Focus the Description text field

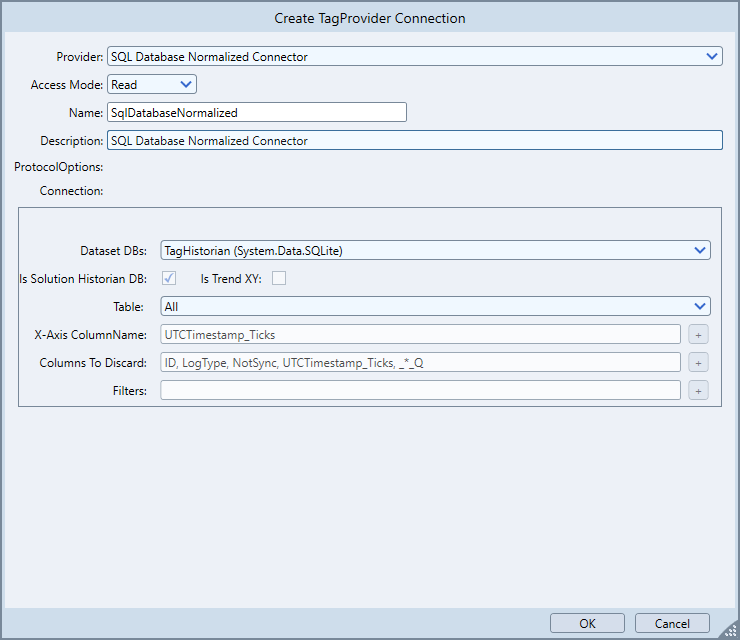pos(414,141)
